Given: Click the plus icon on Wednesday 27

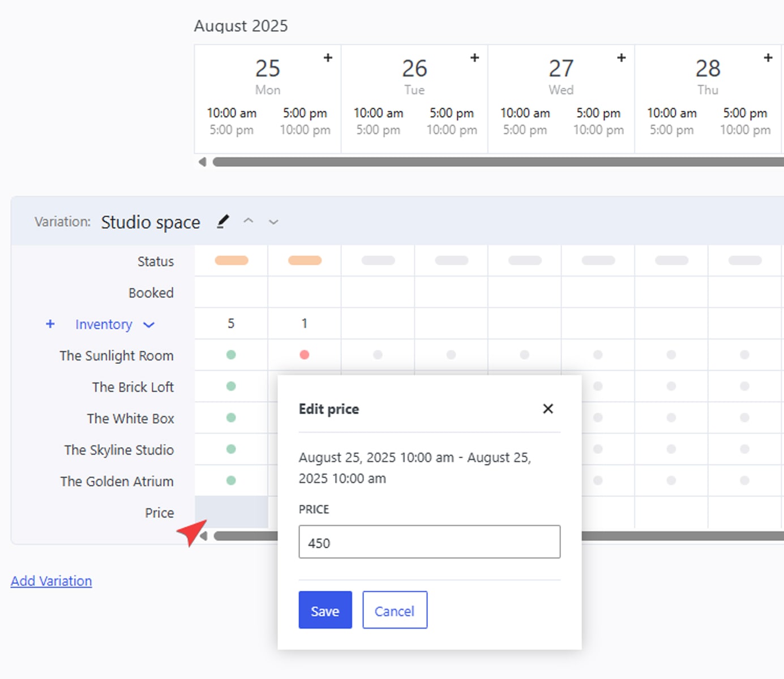Looking at the screenshot, I should 621,58.
